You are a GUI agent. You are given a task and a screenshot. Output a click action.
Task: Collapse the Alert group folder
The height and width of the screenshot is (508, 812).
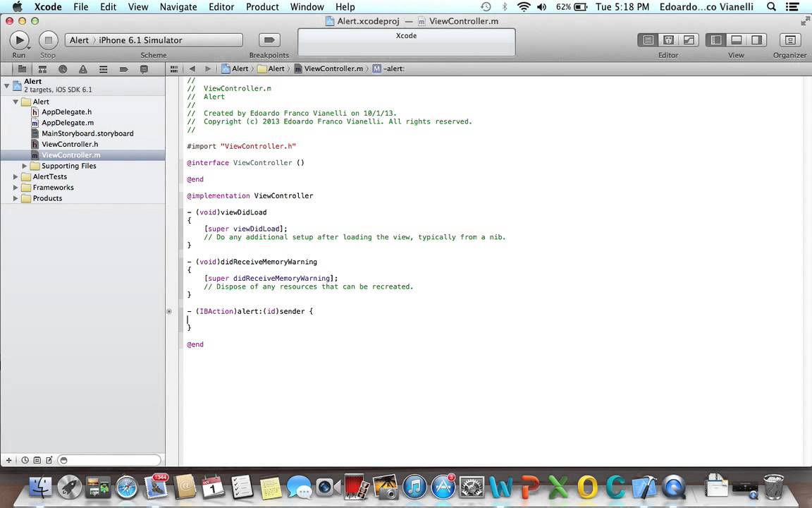coord(16,102)
